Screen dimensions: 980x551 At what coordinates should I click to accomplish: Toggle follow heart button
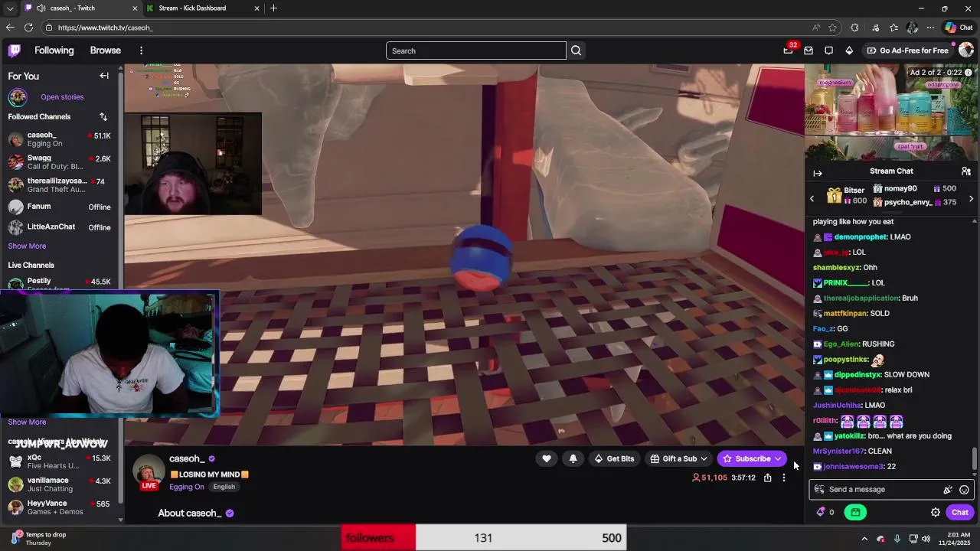click(x=547, y=459)
